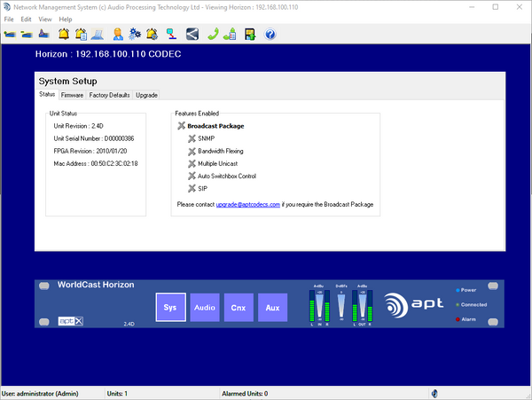Screen dimensions: 532x400
Task: Click the Horizon : 192.168.100.110 CODEC heading
Action: 108,54
